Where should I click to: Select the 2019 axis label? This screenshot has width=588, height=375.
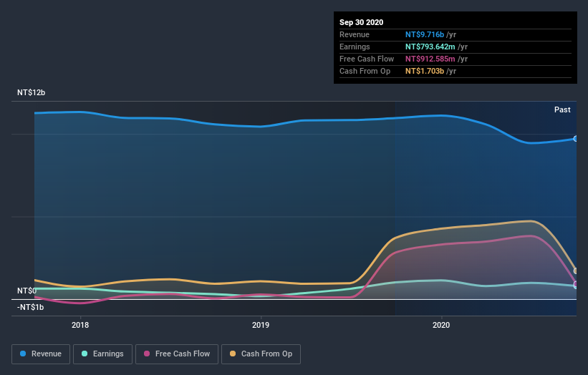(x=261, y=325)
